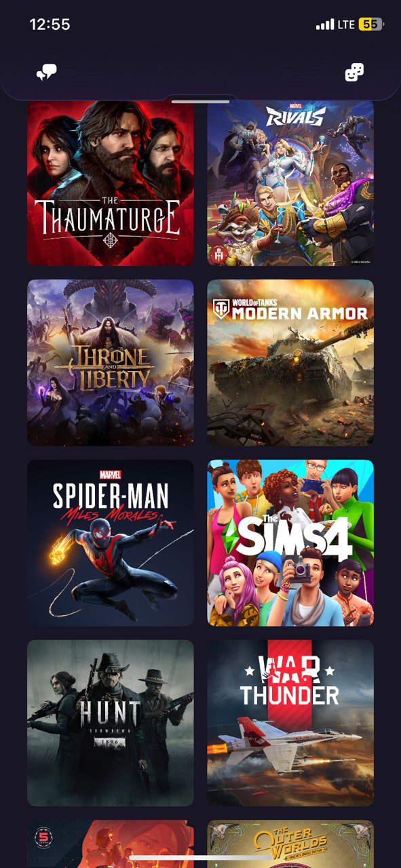
Task: Click the World of Tanks shield emblem
Action: coord(221,309)
